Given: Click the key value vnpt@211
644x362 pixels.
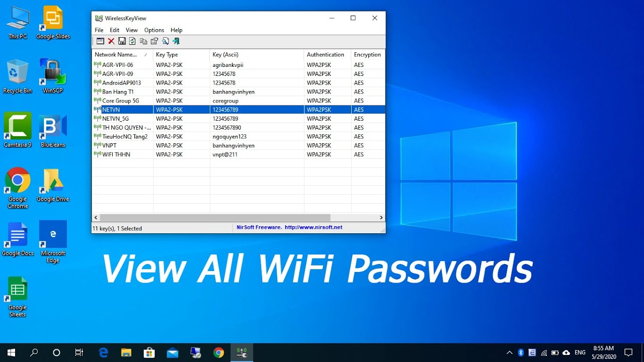Looking at the screenshot, I should click(x=225, y=154).
